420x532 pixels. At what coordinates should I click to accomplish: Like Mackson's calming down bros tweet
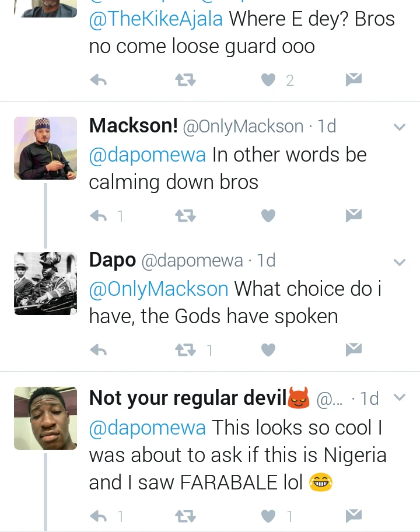coord(268,216)
